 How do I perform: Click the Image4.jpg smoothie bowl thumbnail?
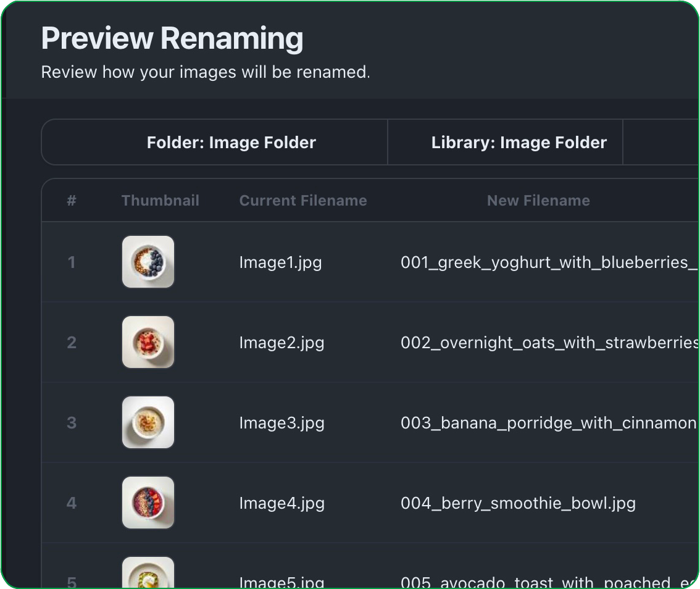tap(148, 503)
